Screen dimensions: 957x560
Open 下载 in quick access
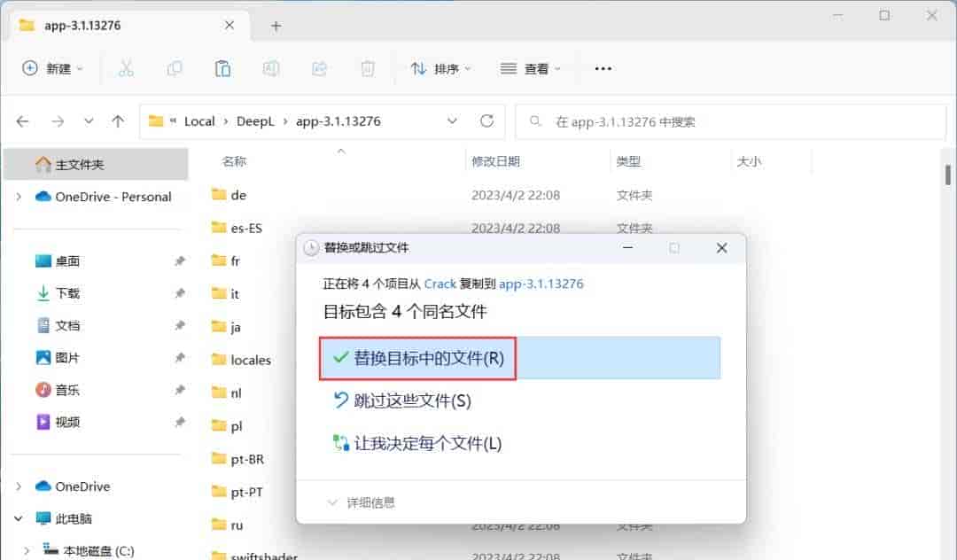pyautogui.click(x=67, y=293)
